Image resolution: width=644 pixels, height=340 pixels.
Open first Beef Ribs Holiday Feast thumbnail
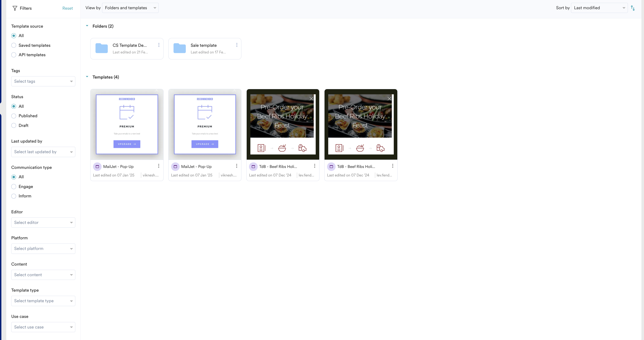(x=283, y=124)
